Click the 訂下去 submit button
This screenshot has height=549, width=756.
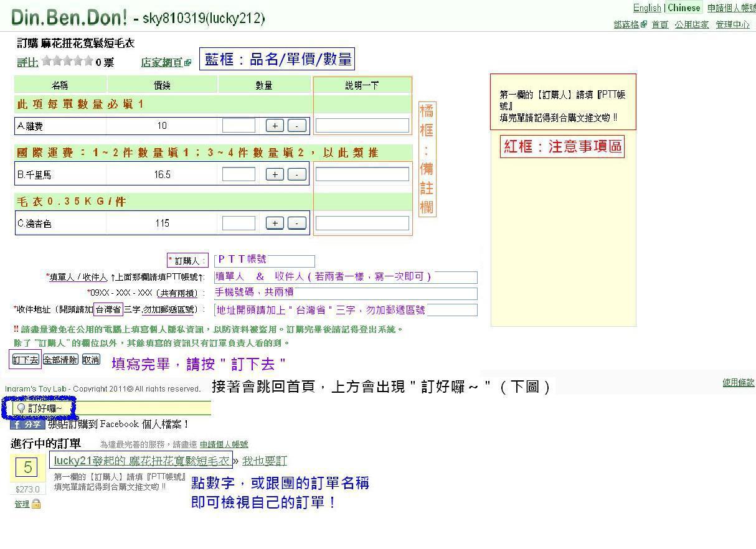[26, 360]
